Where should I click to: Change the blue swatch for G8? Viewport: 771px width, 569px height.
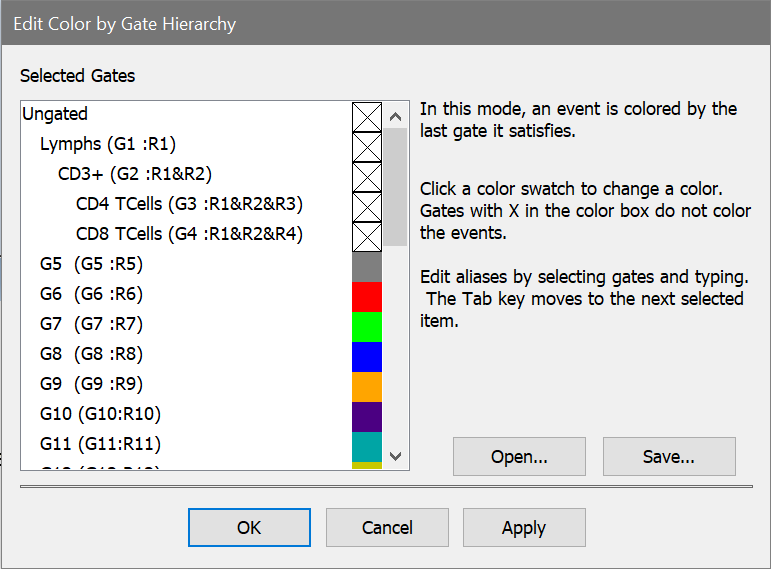(367, 357)
